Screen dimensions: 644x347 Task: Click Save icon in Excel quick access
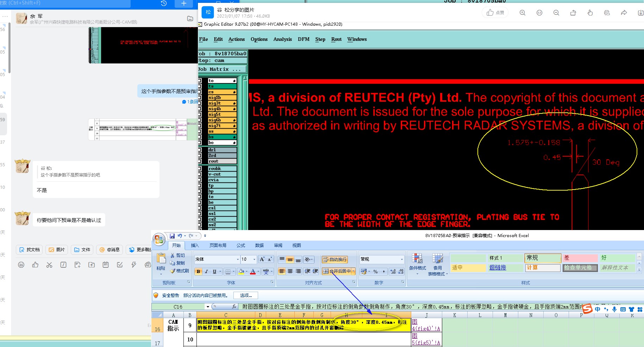tap(172, 236)
